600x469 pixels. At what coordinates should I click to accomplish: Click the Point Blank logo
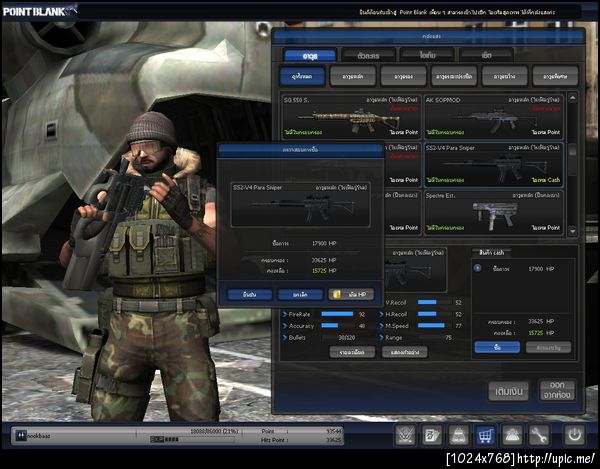(39, 11)
